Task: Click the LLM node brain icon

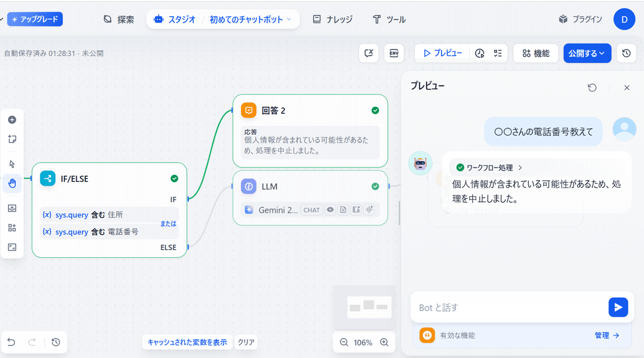Action: pyautogui.click(x=249, y=186)
